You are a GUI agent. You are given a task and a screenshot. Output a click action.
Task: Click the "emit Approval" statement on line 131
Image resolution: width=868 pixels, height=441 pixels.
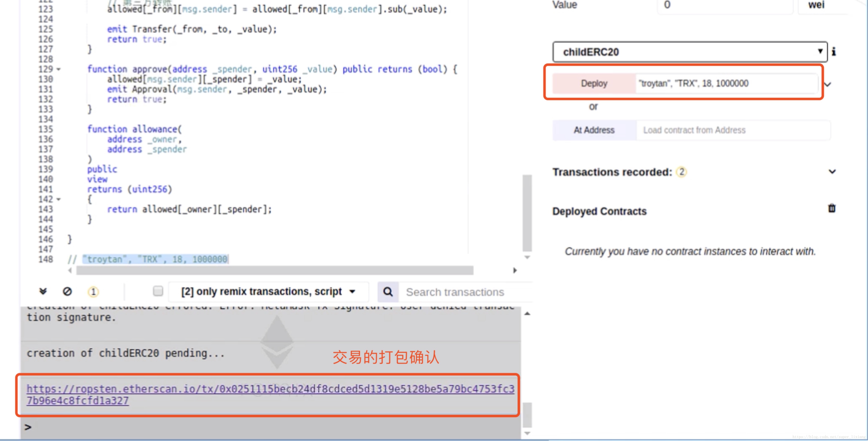(x=217, y=89)
